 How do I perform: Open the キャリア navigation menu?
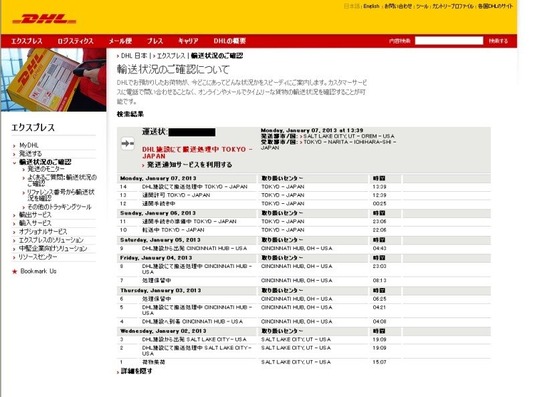point(188,41)
